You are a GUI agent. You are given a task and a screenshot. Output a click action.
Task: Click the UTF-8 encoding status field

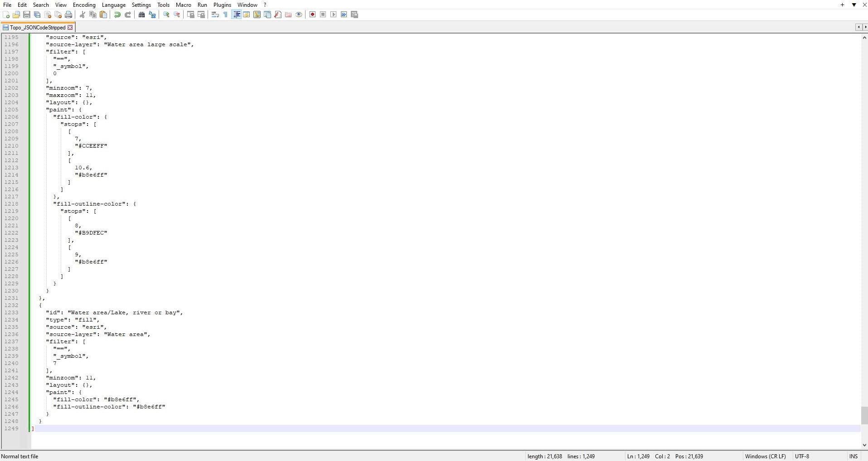pos(802,456)
